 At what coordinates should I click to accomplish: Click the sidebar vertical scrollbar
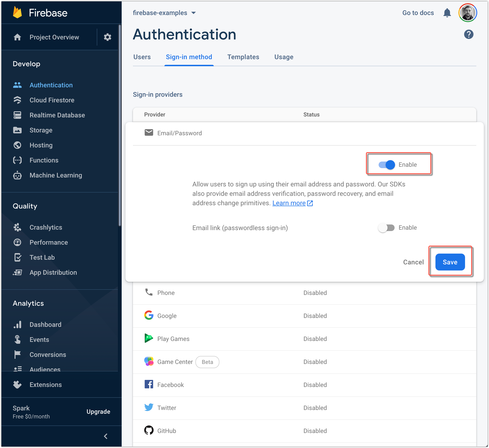click(120, 126)
